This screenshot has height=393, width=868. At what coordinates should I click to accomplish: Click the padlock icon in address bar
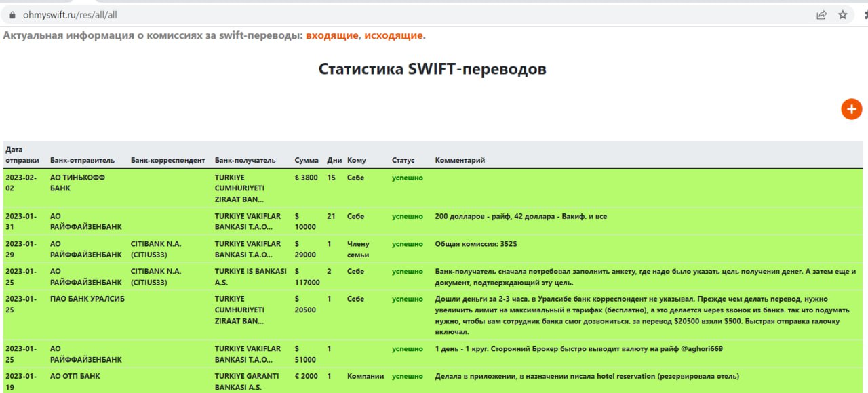point(12,14)
